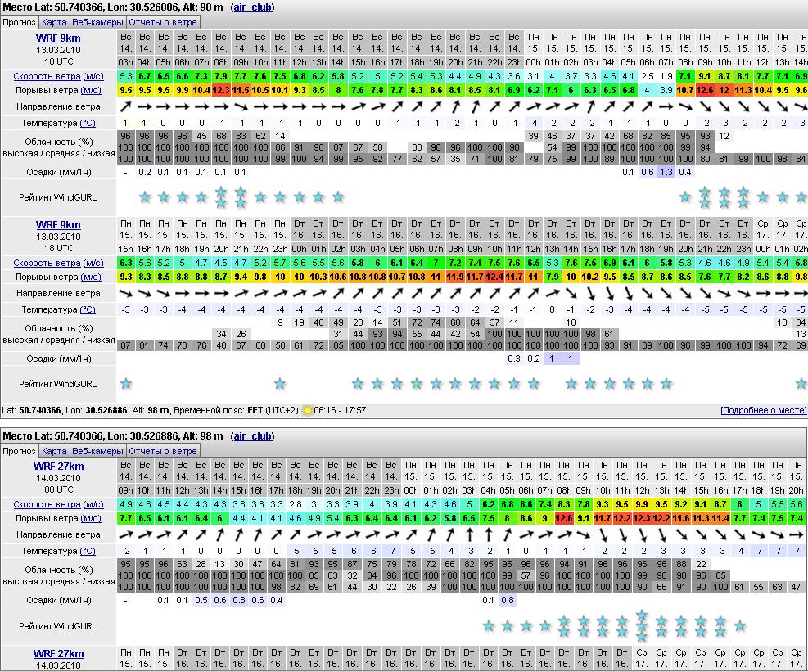Open the air_club link in the top header
Screen dimensions: 808x672
coord(254,7)
